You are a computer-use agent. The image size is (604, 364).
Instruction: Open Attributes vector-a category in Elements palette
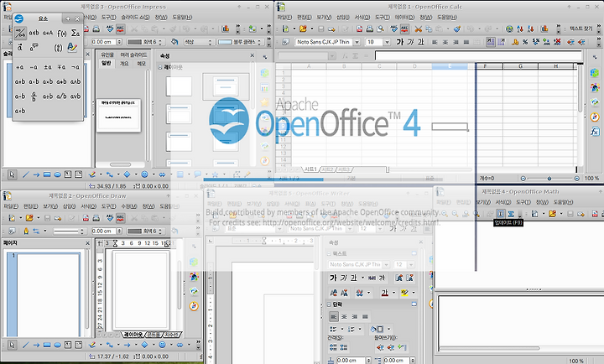pos(20,47)
